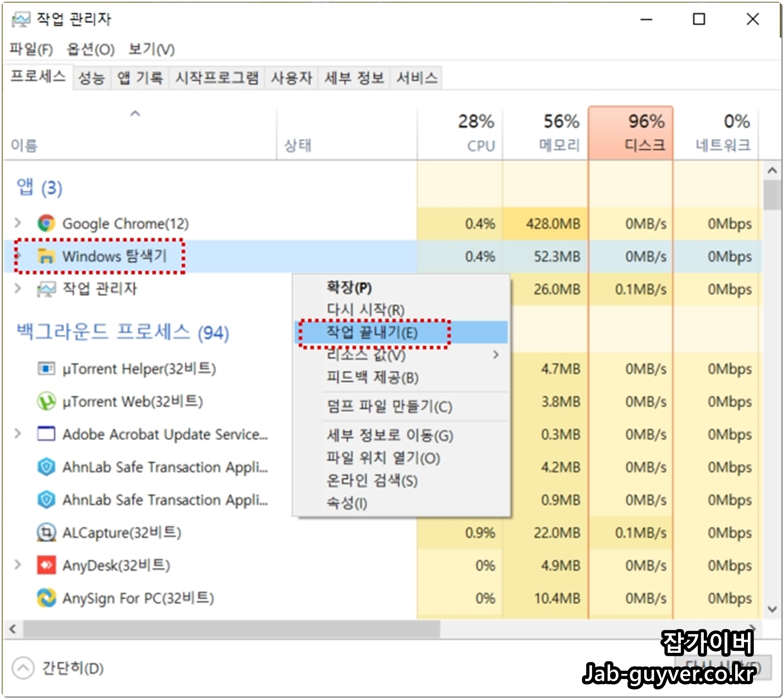Click the vertical scrollbar down arrow

[x=772, y=609]
